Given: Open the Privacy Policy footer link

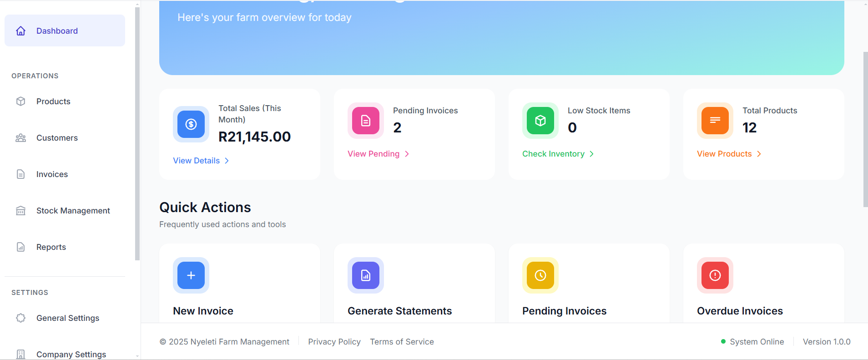Looking at the screenshot, I should coord(334,342).
